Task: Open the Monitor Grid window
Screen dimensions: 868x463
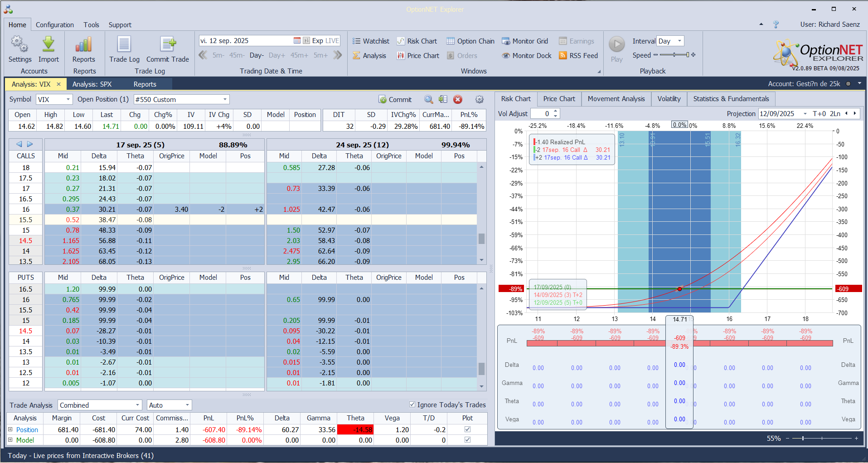Action: [525, 41]
